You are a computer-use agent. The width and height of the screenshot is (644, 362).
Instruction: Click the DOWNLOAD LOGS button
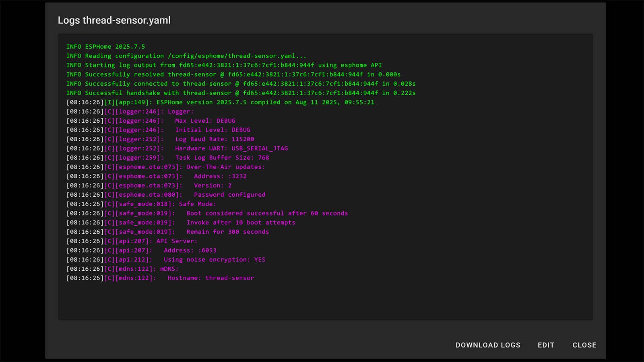coord(487,345)
